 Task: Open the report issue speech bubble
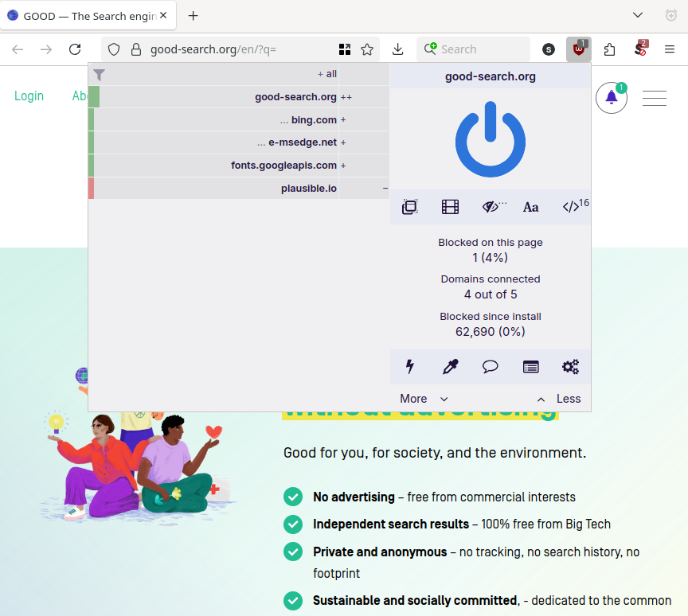[490, 367]
